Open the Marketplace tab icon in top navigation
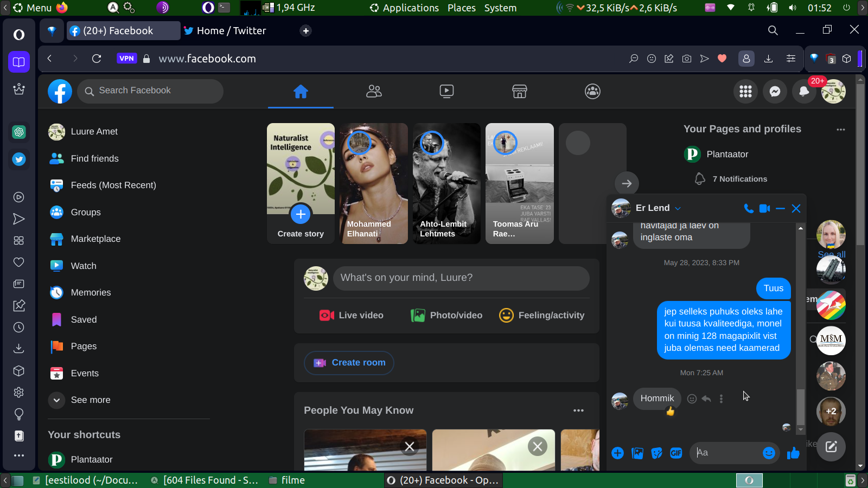This screenshot has height=488, width=868. (x=519, y=92)
